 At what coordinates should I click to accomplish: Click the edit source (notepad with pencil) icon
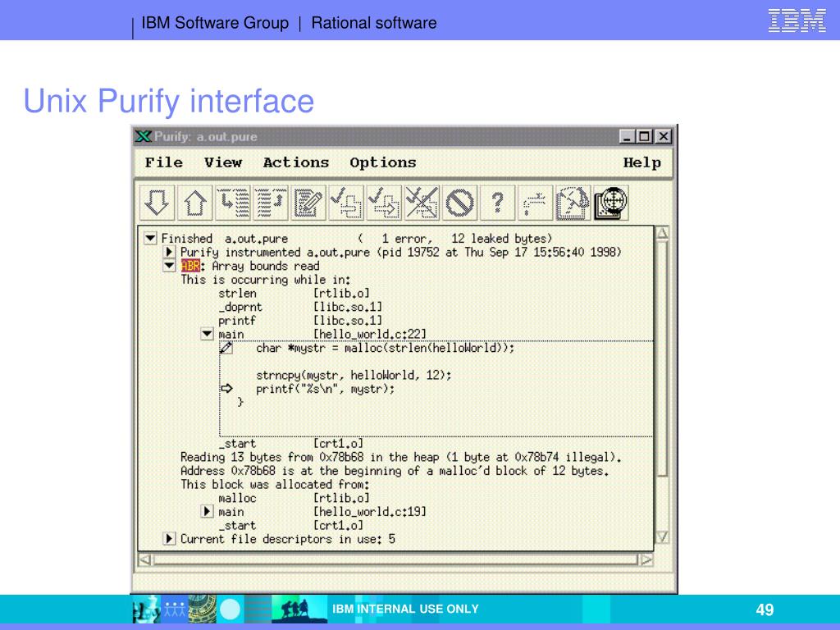tap(308, 203)
